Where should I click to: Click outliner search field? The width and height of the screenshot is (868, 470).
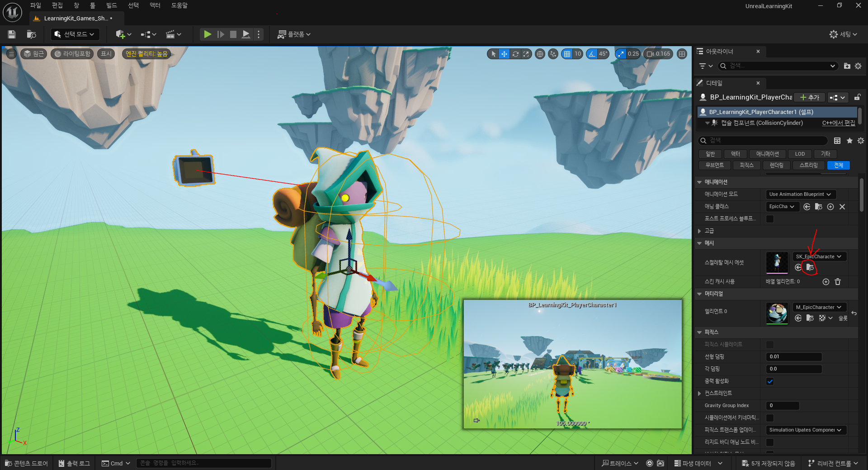tap(778, 66)
